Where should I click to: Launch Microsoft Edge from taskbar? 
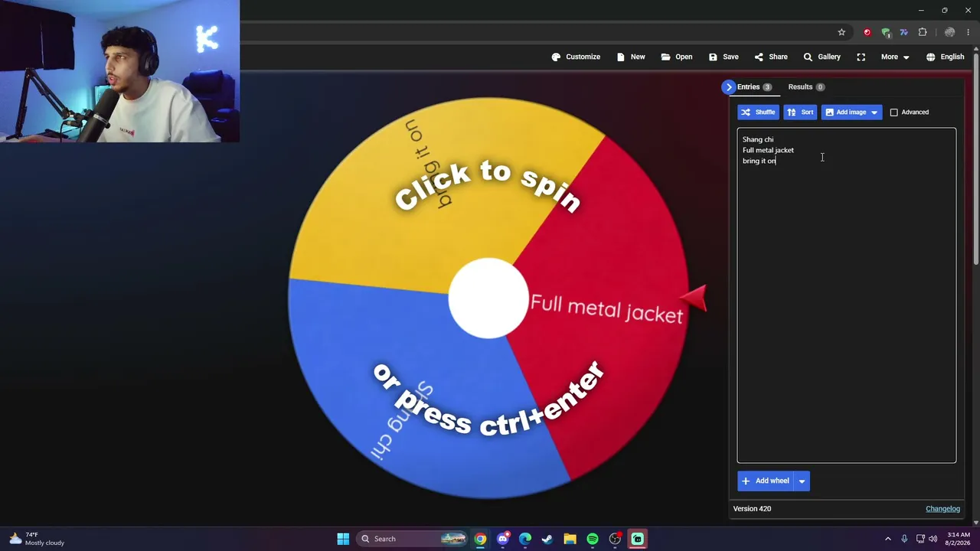525,539
